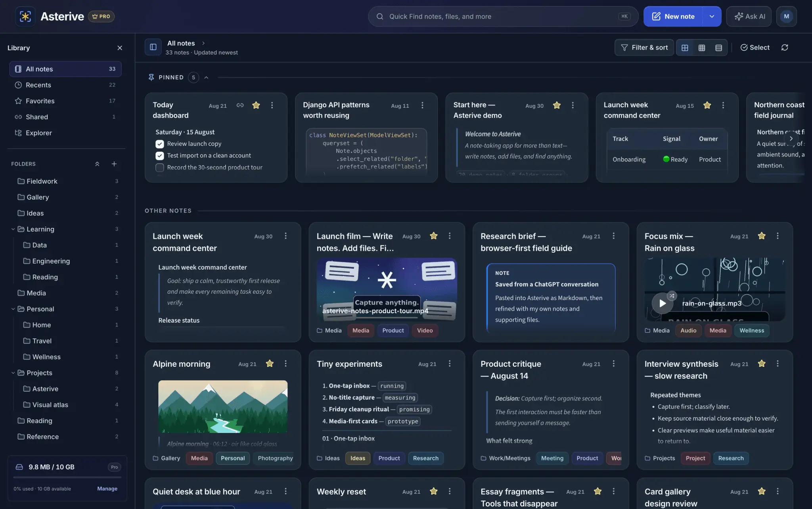Open Favorites in the library
812x509 pixels.
point(65,101)
